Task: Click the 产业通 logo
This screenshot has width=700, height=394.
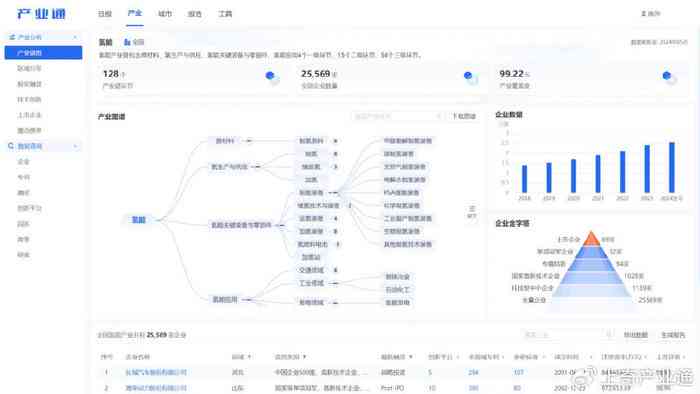Action: (x=41, y=14)
